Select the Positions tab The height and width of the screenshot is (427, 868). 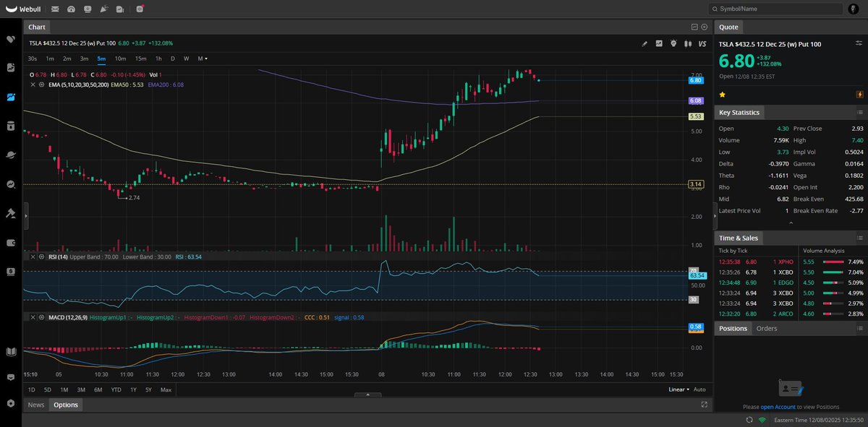click(733, 328)
